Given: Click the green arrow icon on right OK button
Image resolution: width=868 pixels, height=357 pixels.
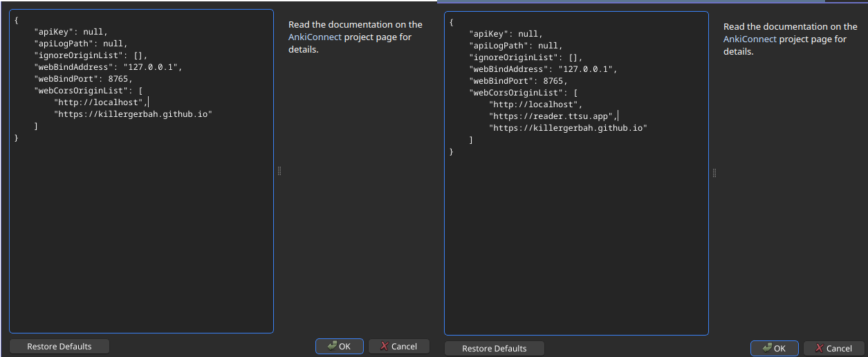Looking at the screenshot, I should [x=767, y=348].
